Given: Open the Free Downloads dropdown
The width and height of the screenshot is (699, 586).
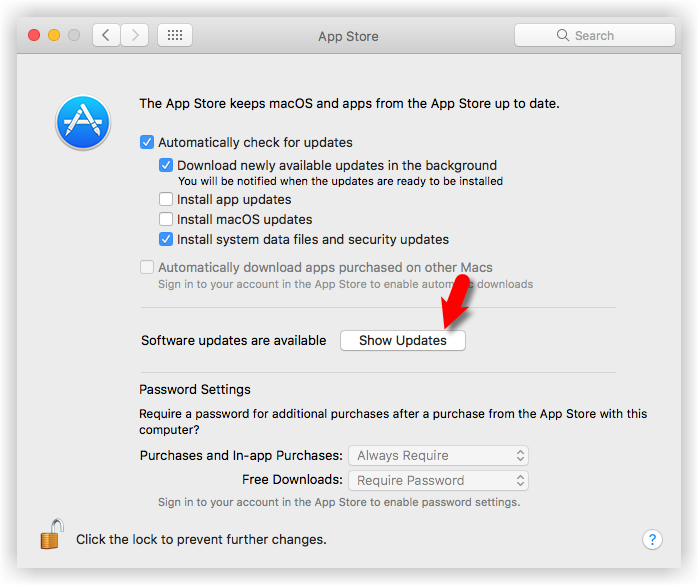Looking at the screenshot, I should coord(438,480).
